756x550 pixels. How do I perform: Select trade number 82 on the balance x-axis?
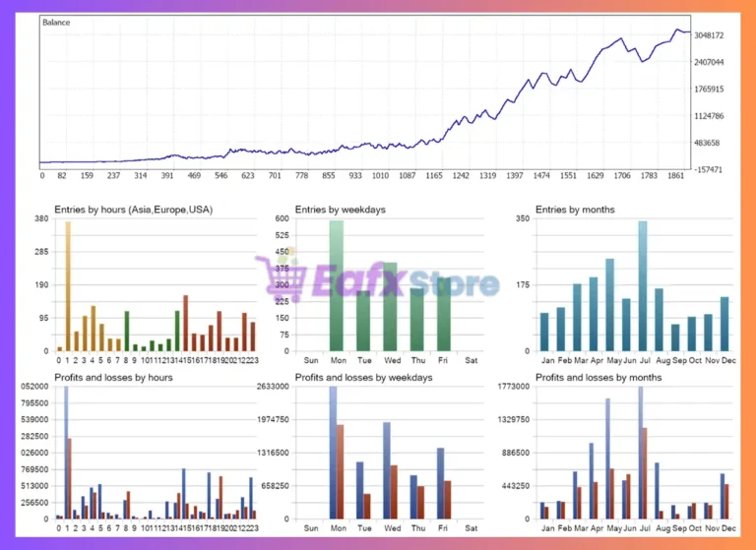(x=62, y=176)
